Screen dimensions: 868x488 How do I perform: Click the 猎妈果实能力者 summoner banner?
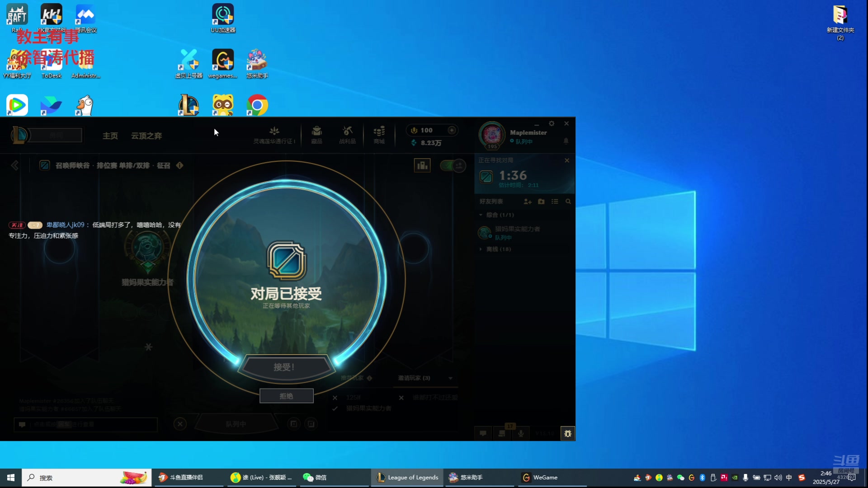coord(147,258)
